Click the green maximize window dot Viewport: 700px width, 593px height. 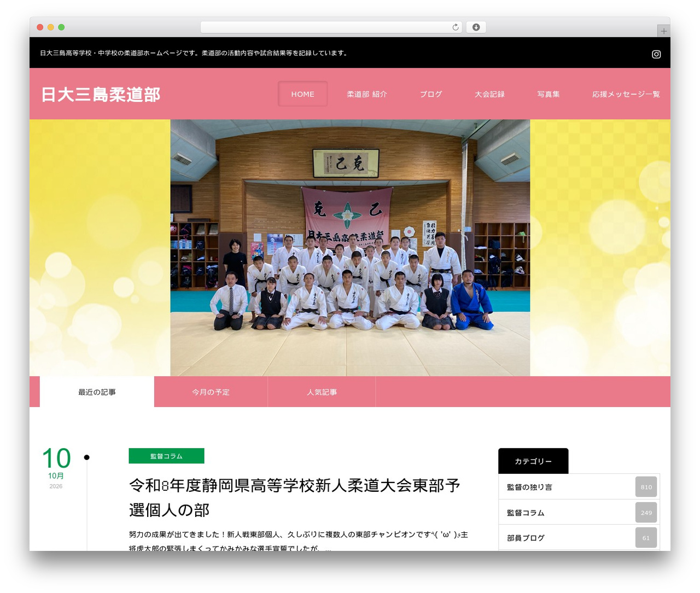61,27
